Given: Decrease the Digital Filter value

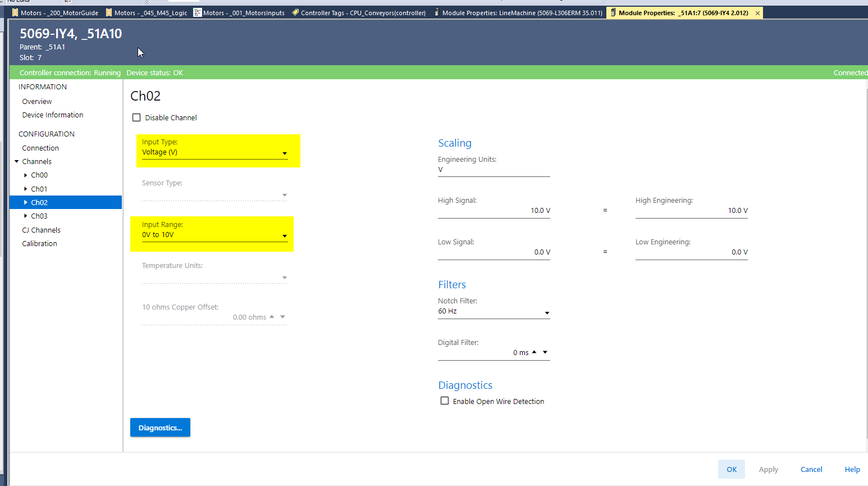Looking at the screenshot, I should [545, 352].
